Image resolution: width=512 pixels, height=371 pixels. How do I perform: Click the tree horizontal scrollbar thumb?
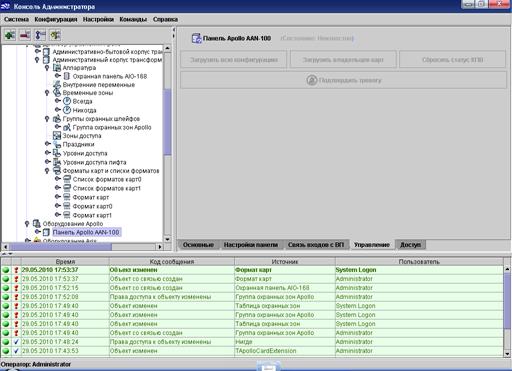tap(60, 247)
